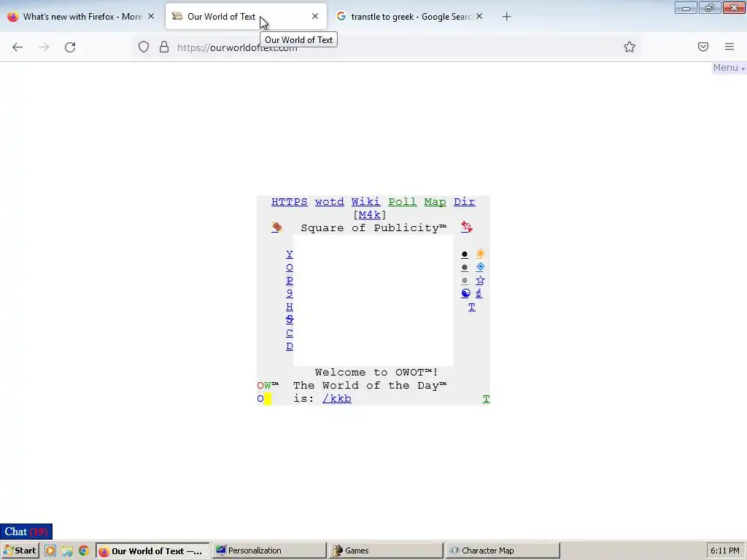747x560 pixels.
Task: Launch Chrome from quick launch
Action: (x=83, y=551)
